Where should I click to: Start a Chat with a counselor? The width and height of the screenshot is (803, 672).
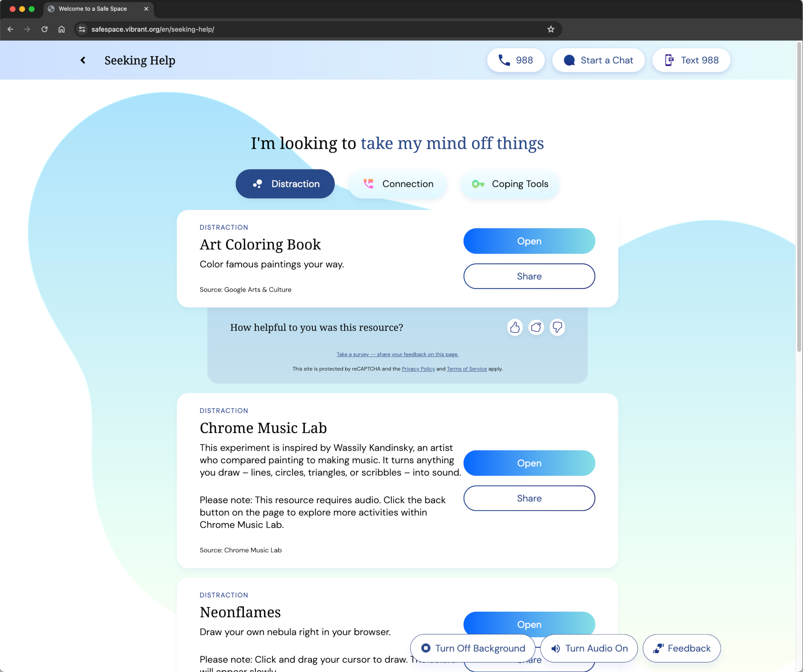pyautogui.click(x=598, y=60)
